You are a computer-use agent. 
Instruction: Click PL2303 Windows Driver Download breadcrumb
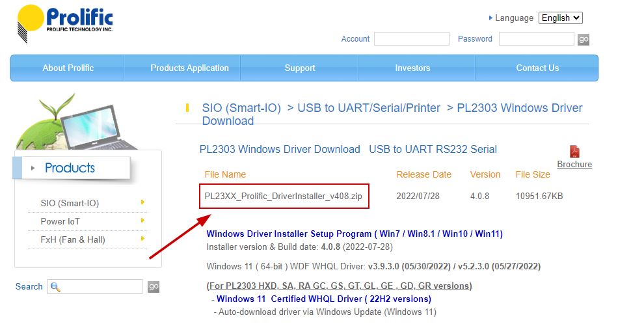tap(392, 114)
